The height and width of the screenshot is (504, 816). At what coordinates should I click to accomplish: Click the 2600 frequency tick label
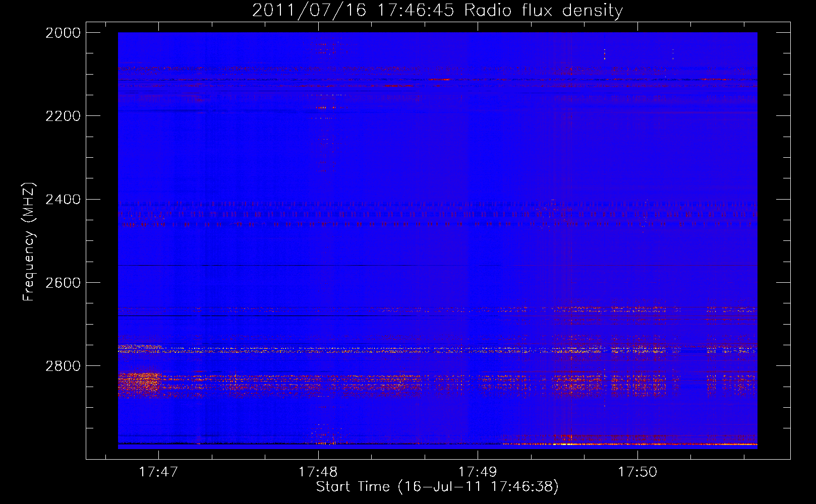click(x=63, y=283)
